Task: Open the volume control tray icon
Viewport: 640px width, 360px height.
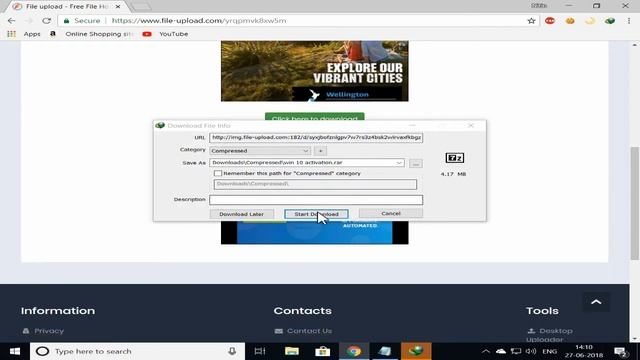Action: point(531,351)
